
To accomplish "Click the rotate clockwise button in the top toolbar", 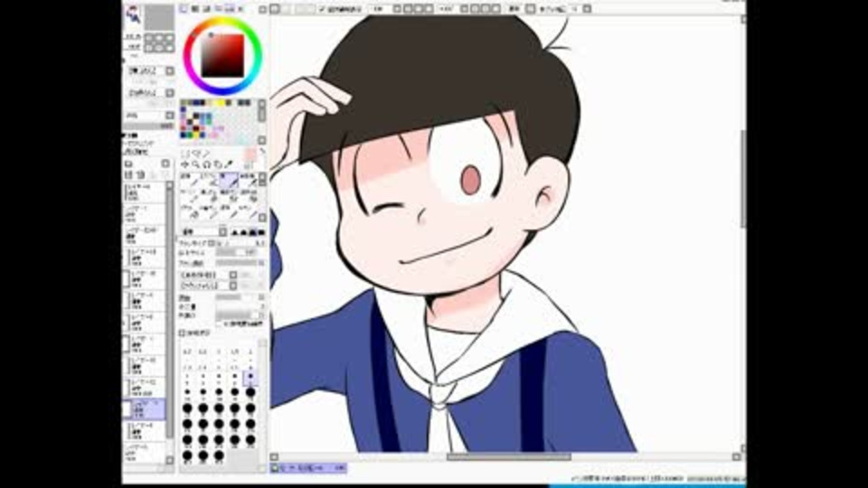I will coord(485,9).
